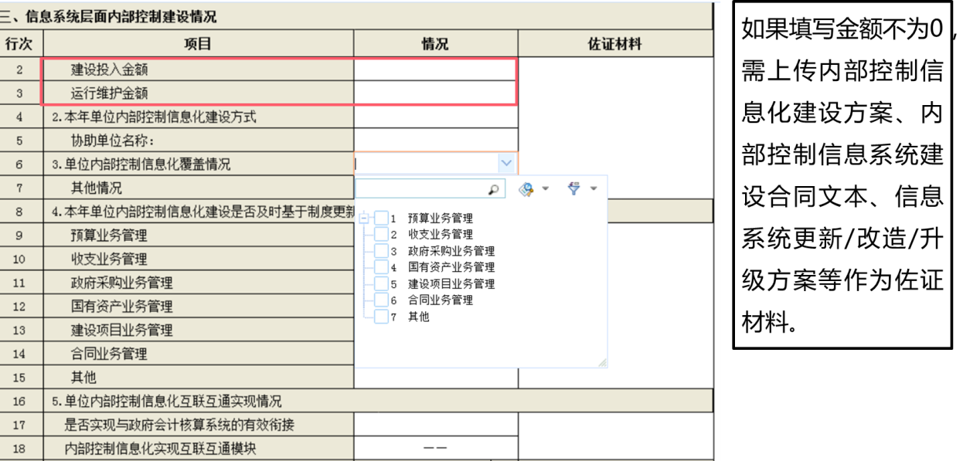
Task: Click the 运行维护金额 input cell
Action: [x=435, y=93]
